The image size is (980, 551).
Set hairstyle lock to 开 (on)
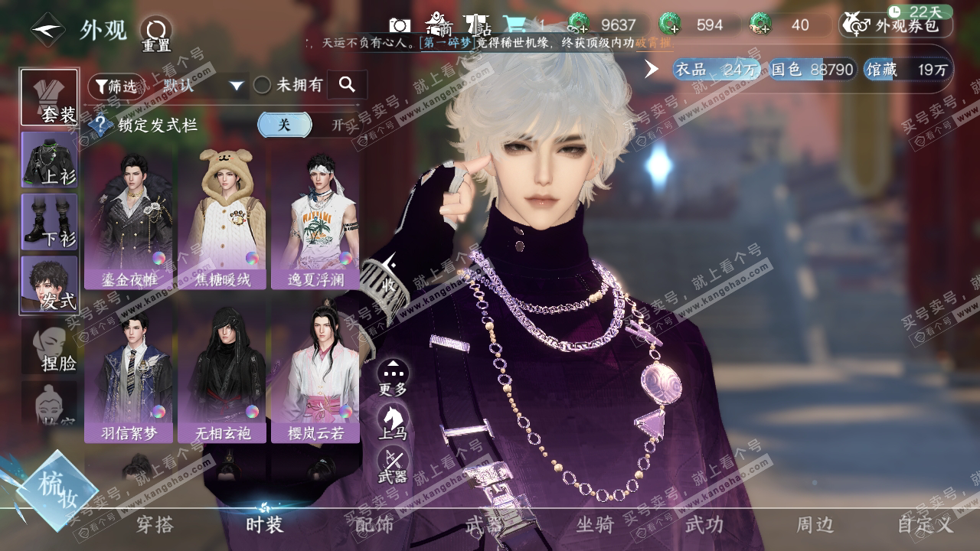click(338, 125)
